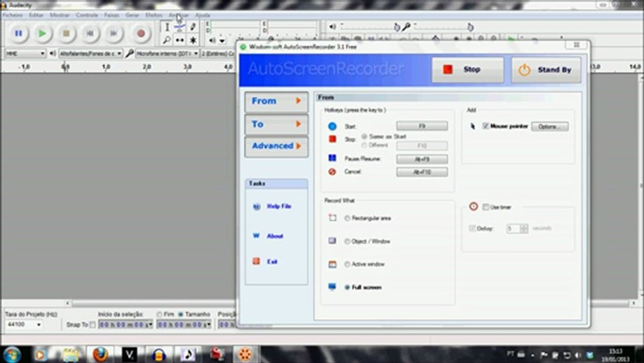Open Audacity Efeitos menu

pyautogui.click(x=154, y=15)
